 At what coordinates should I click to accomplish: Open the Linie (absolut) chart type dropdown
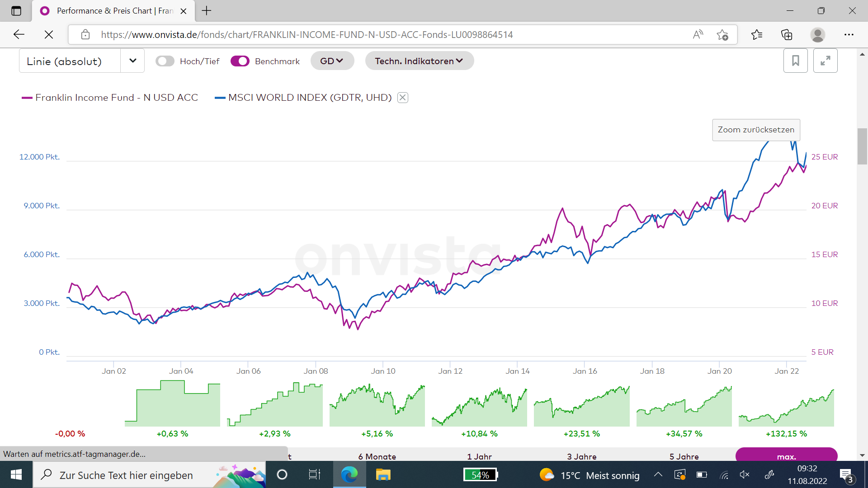[132, 61]
